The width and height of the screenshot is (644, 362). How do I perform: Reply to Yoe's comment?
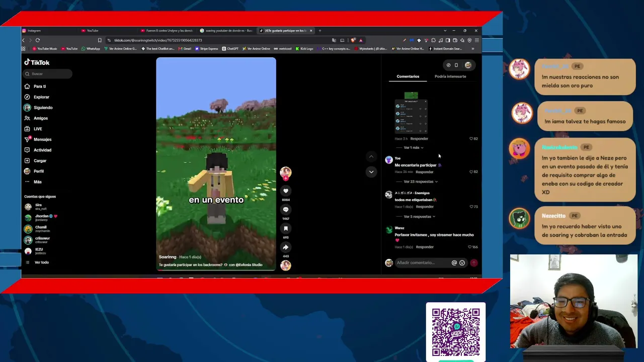click(424, 172)
